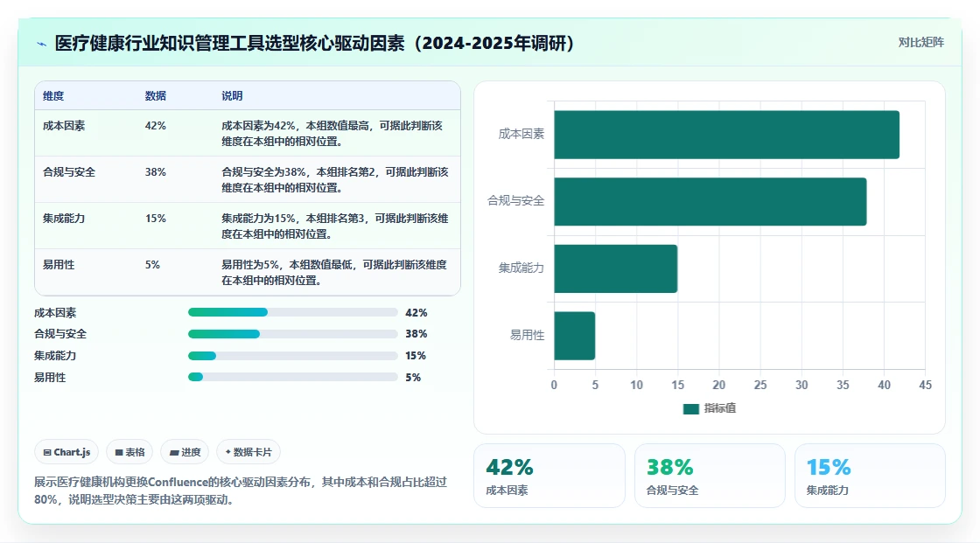Image resolution: width=980 pixels, height=543 pixels.
Task: Open the 42% 成本因素 data card
Action: 549,476
